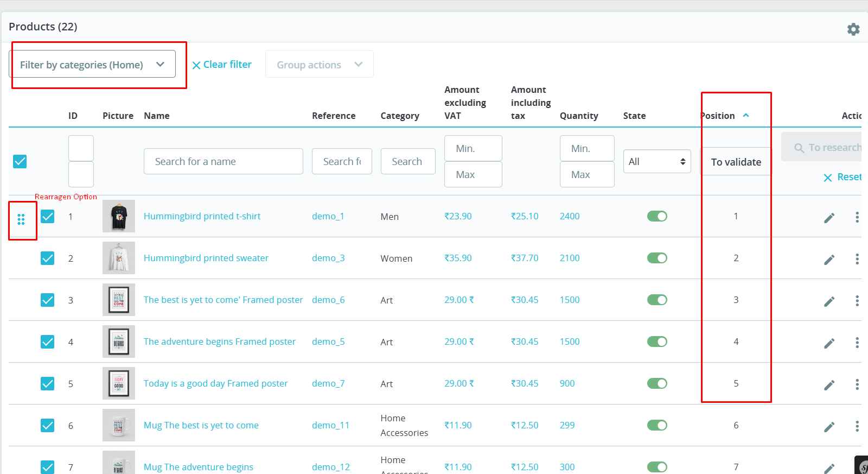Grab the rearrange handle for product 1
The image size is (868, 474).
pos(21,219)
